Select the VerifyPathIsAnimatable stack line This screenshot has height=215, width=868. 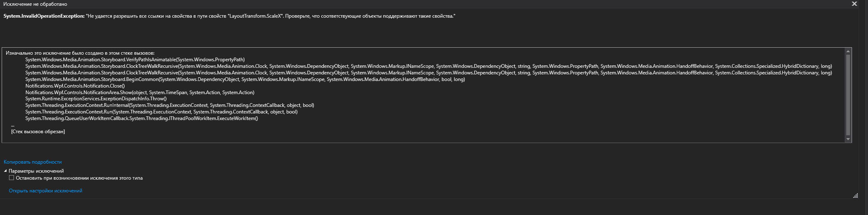click(135, 60)
